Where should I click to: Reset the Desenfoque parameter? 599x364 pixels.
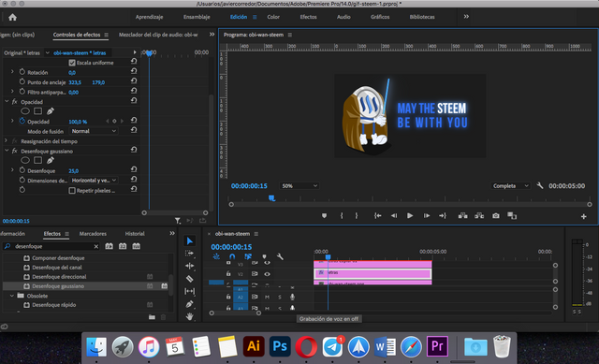(134, 169)
